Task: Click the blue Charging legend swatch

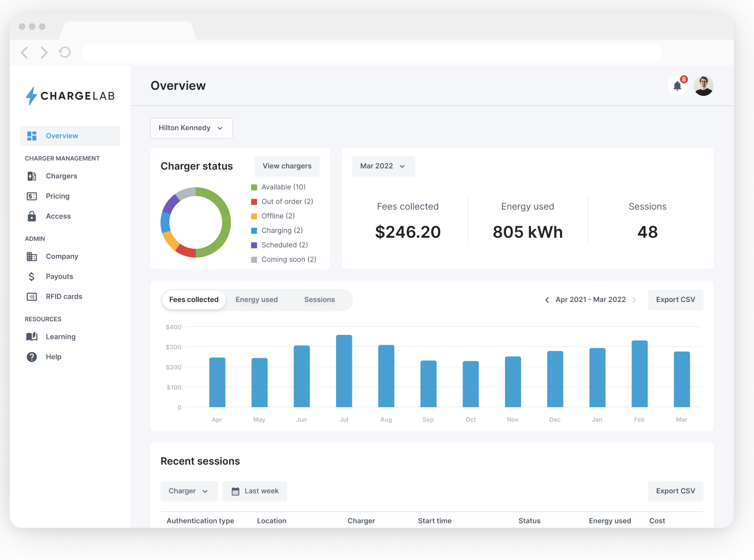Action: pyautogui.click(x=254, y=231)
